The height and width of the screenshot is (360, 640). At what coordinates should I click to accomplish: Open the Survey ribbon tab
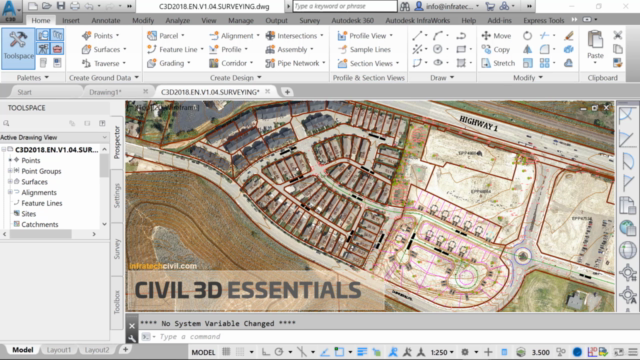click(310, 20)
